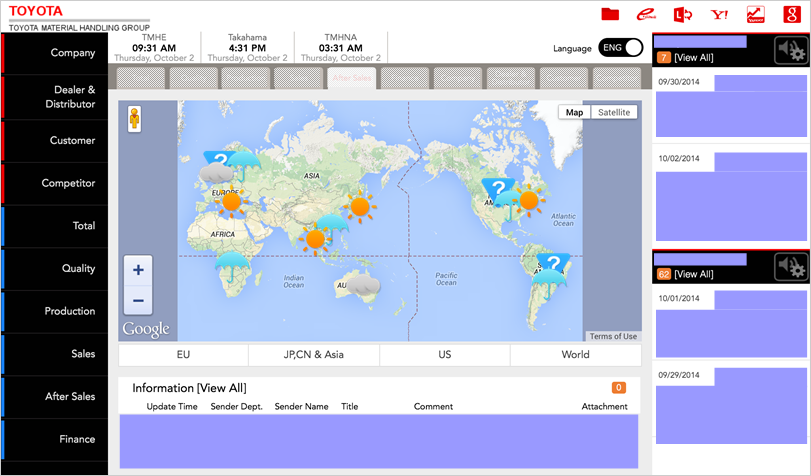Zoom in the map with plus button
The height and width of the screenshot is (476, 811).
coord(138,270)
